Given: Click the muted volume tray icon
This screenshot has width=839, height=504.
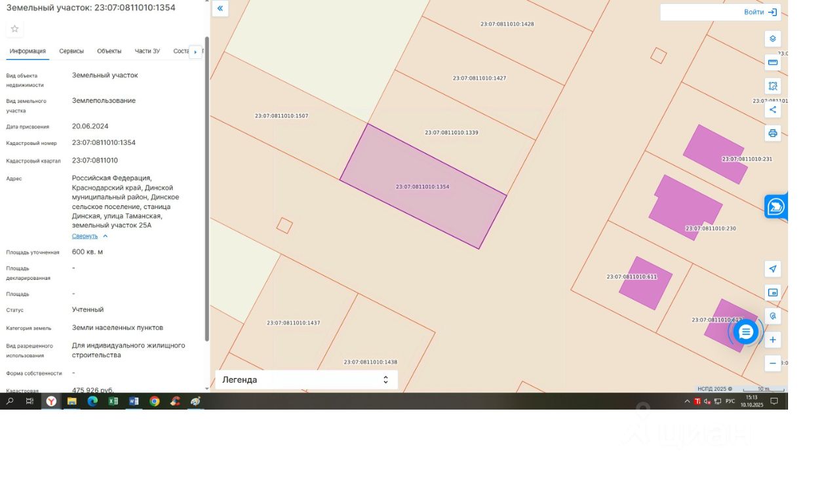Looking at the screenshot, I should 707,401.
